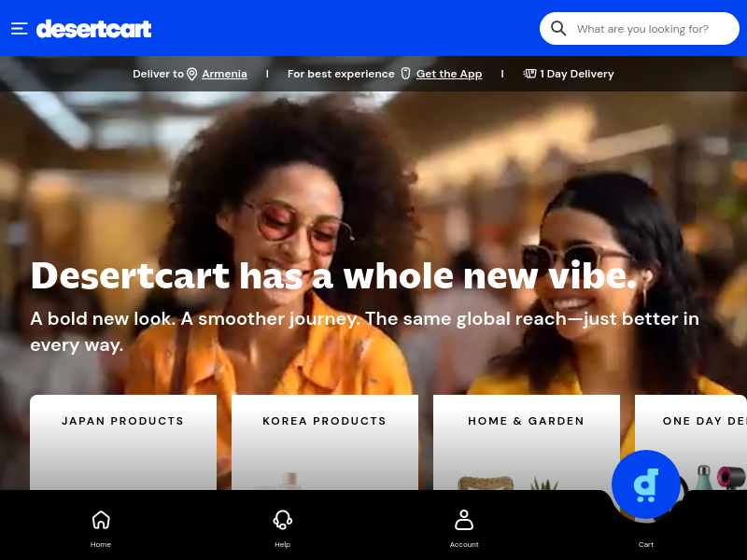Open the Korea Products category card
The width and height of the screenshot is (747, 560).
click(x=325, y=441)
